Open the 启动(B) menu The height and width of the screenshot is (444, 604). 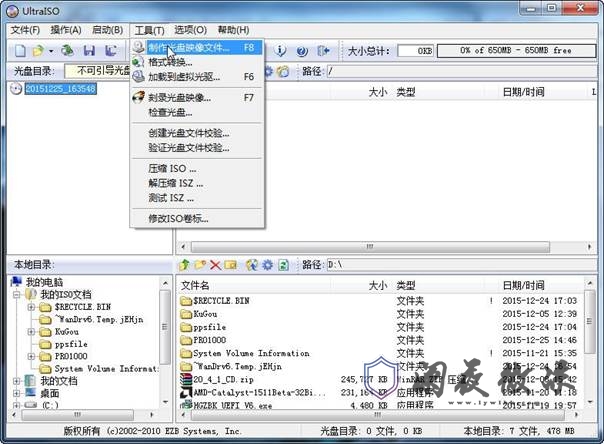[x=107, y=30]
